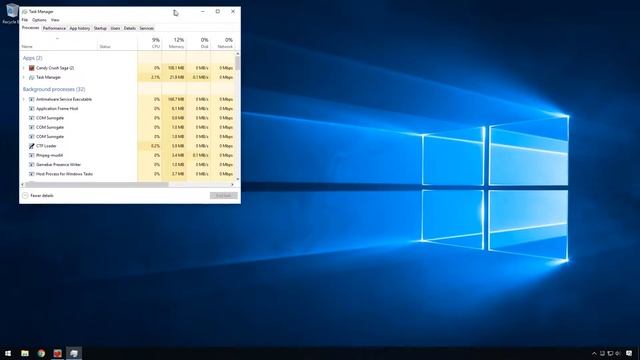Select the Application Frame Host process
The height and width of the screenshot is (360, 640).
pyautogui.click(x=127, y=109)
